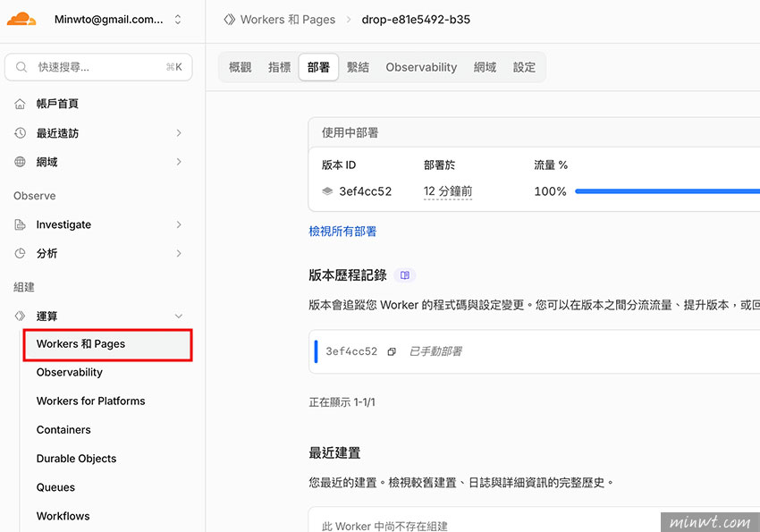760x532 pixels.
Task: Switch to the 繫結 tab
Action: point(358,67)
